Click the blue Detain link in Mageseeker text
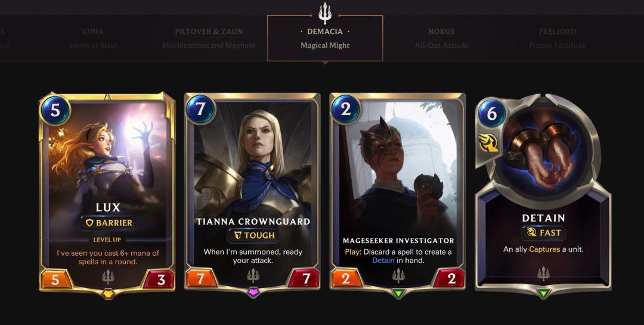644x325 pixels. click(383, 261)
